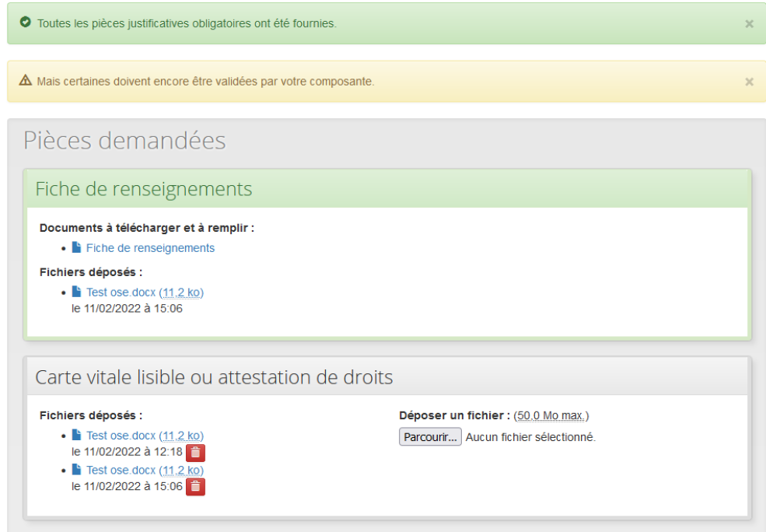
Task: Delete the file uploaded at 12:18
Action: tap(195, 451)
